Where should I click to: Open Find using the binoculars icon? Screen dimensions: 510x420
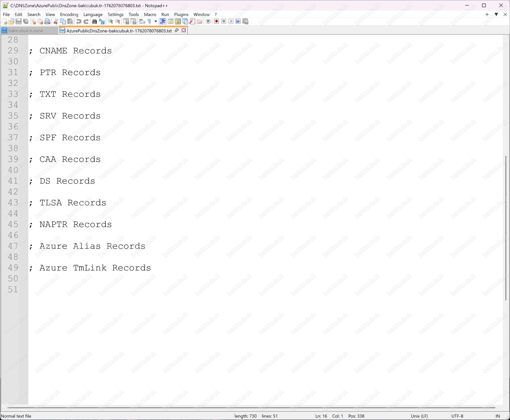(x=95, y=22)
